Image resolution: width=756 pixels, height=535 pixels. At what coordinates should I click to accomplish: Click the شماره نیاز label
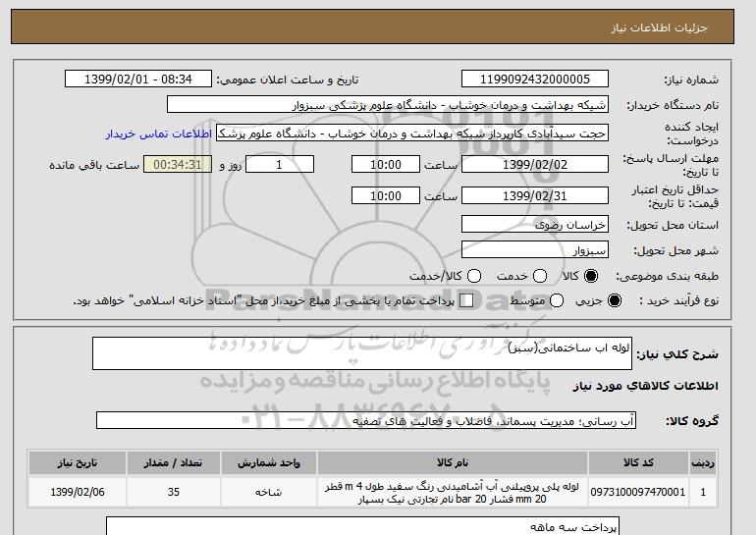click(x=691, y=80)
